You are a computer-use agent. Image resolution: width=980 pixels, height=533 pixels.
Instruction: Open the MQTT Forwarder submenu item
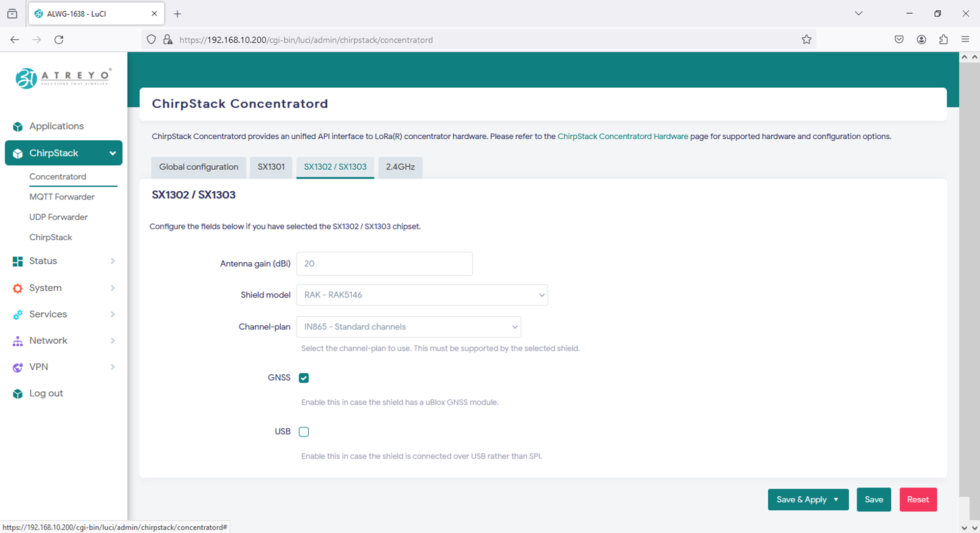tap(62, 197)
